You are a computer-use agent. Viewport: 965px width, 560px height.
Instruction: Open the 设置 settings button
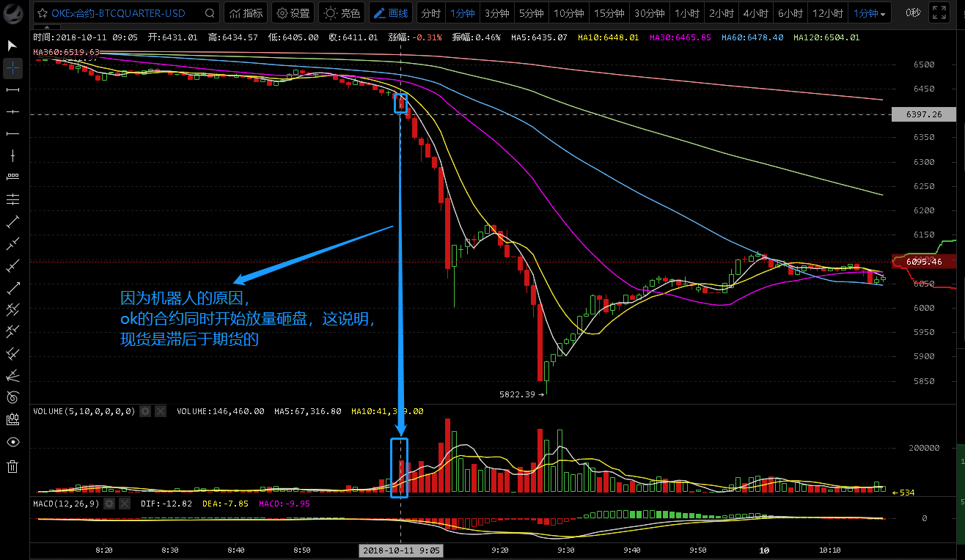click(293, 13)
